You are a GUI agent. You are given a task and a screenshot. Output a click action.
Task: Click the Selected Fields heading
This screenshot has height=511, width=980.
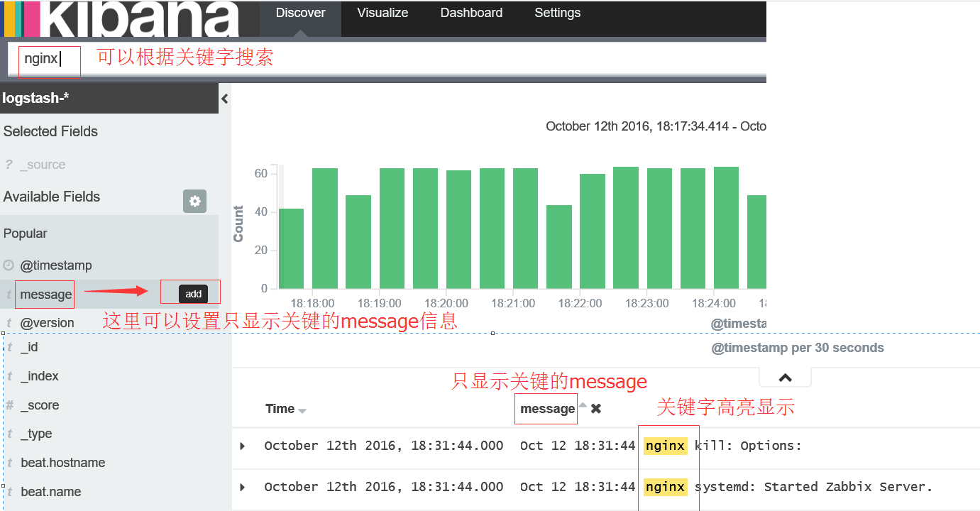(50, 131)
